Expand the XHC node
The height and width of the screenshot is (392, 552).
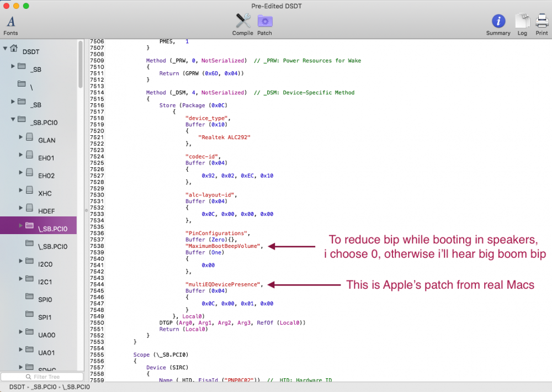(x=21, y=190)
